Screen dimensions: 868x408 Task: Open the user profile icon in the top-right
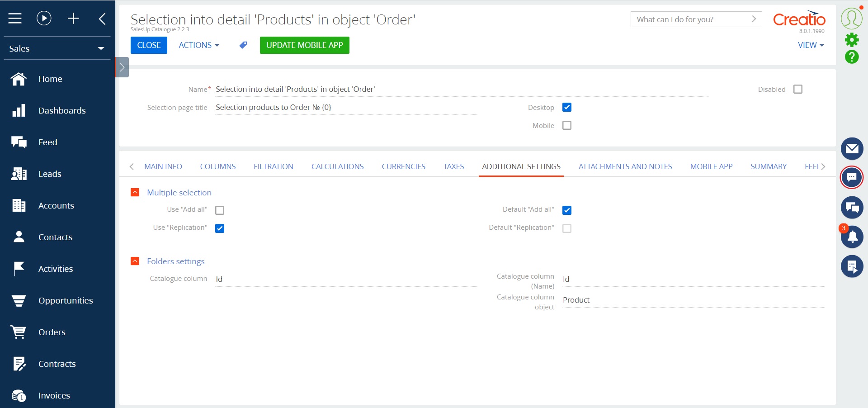pyautogui.click(x=852, y=18)
